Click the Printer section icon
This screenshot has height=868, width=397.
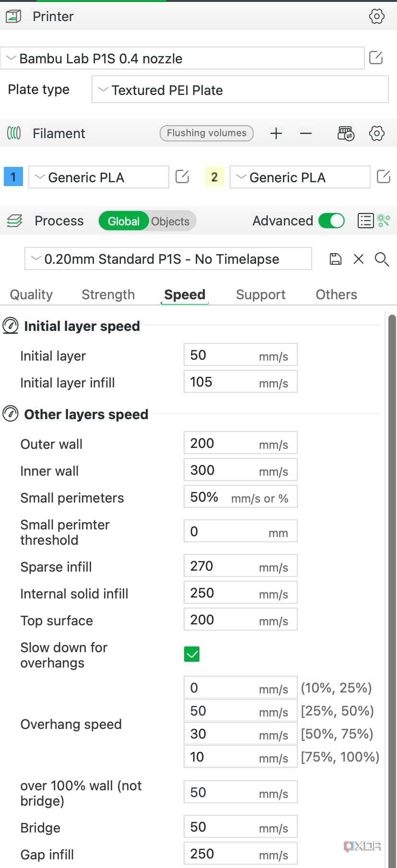point(13,17)
